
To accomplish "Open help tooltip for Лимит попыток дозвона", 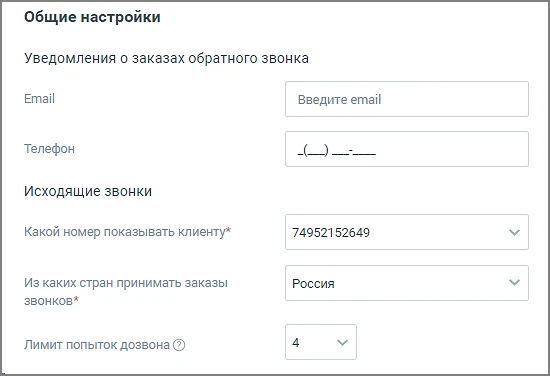I will pyautogui.click(x=179, y=345).
